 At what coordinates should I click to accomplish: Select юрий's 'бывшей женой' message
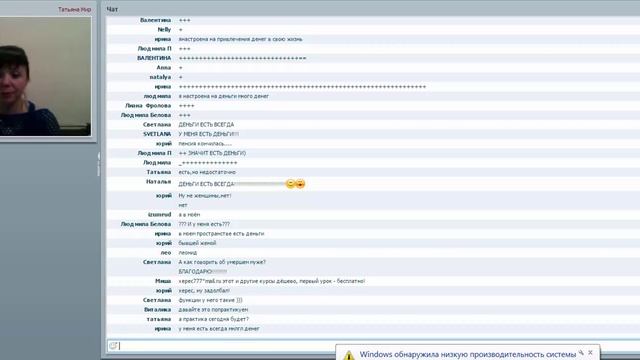tap(197, 243)
